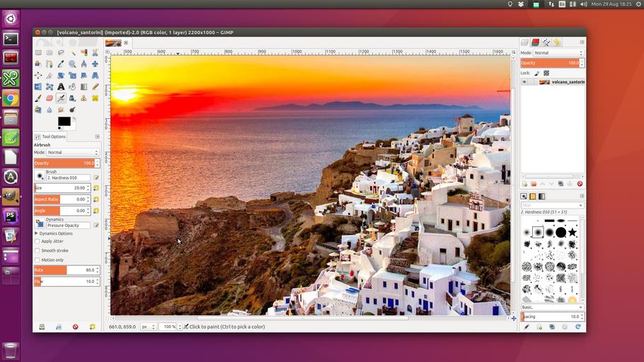Click the Color Picker eyedropper tool
644x362 pixels.
[61, 64]
